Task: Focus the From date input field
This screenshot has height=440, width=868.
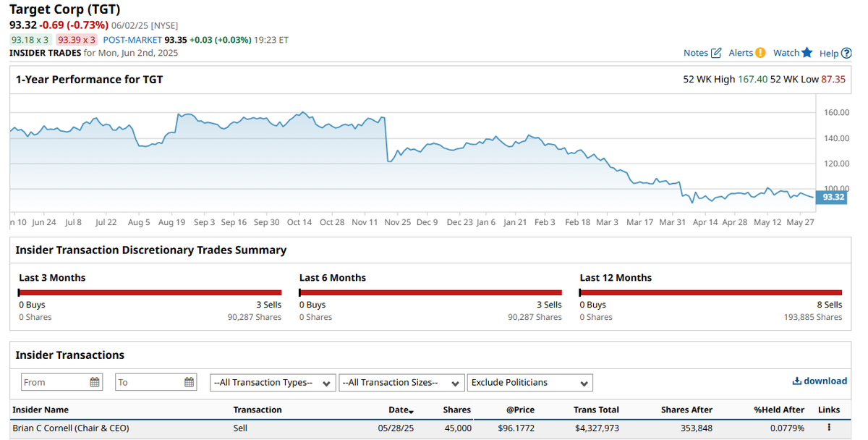Action: 62,382
